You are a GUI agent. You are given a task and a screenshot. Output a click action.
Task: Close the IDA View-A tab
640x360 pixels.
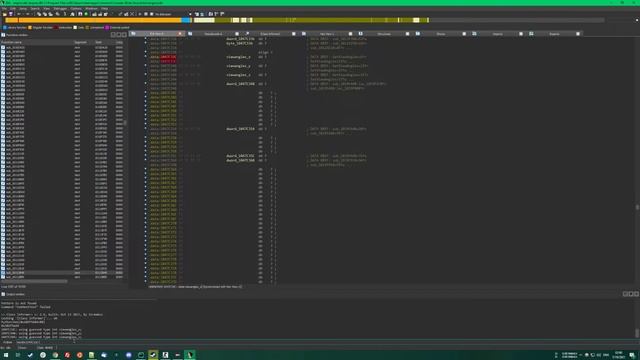[180, 34]
